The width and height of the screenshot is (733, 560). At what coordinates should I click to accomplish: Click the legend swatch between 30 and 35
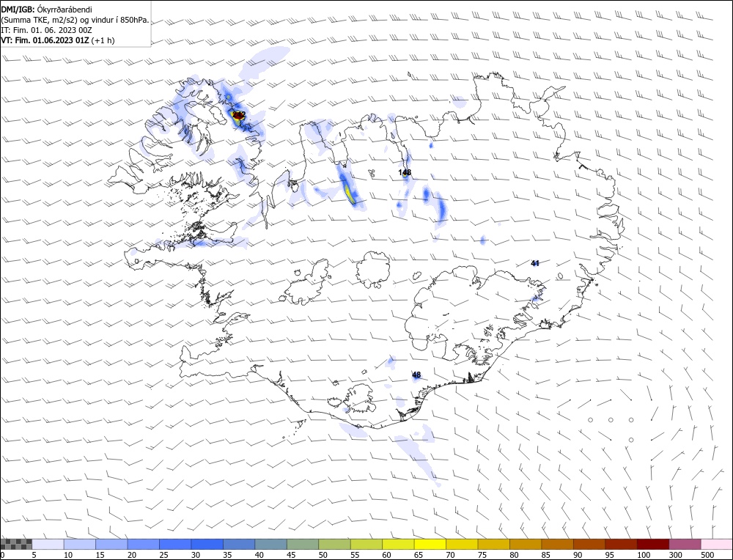tap(207, 544)
